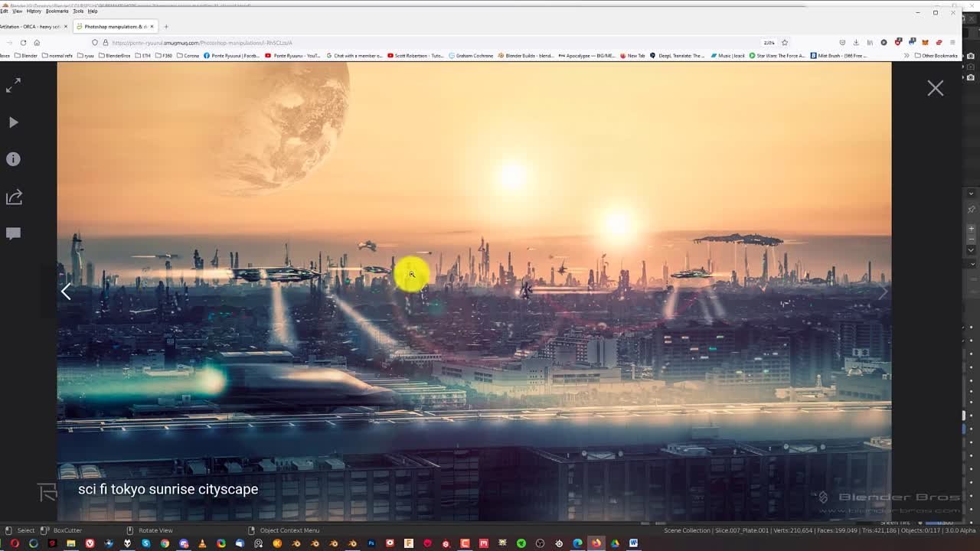Select the Photoshop manipulations tab
The width and height of the screenshot is (980, 551).
tap(115, 27)
